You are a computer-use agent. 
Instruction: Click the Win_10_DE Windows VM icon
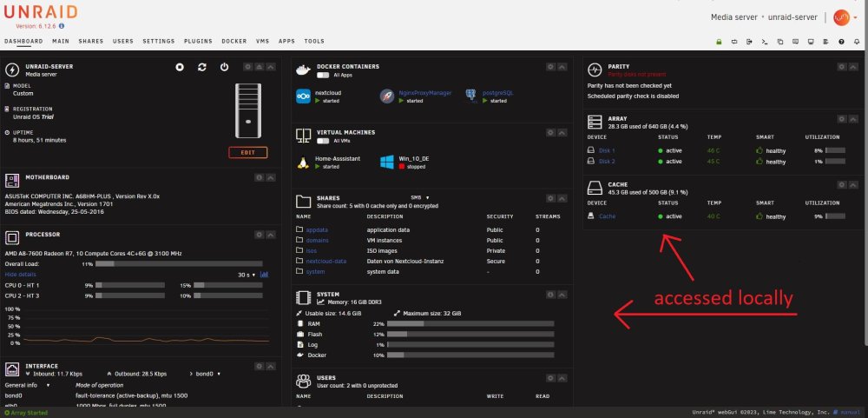pos(387,162)
